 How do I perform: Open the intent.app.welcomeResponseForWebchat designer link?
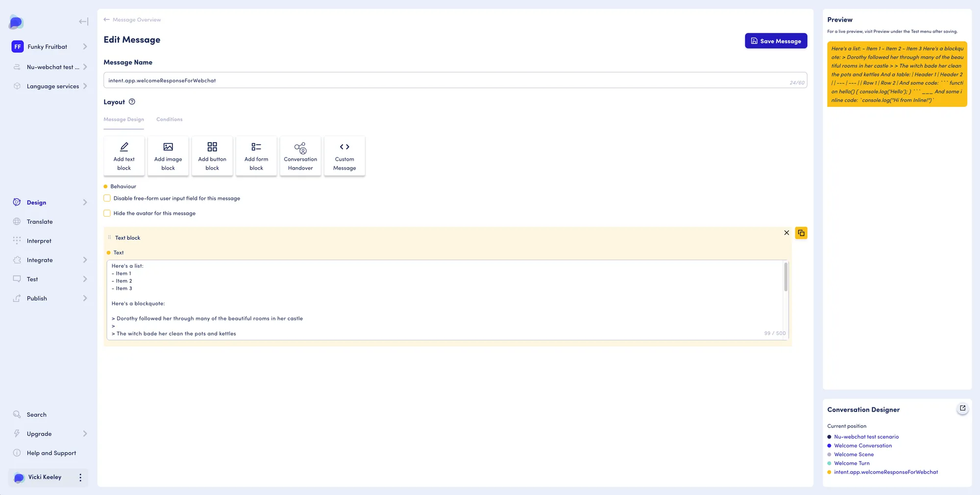[x=886, y=472]
